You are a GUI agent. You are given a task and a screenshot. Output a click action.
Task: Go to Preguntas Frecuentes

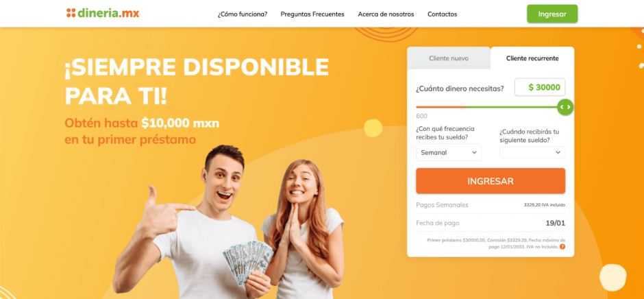(312, 14)
